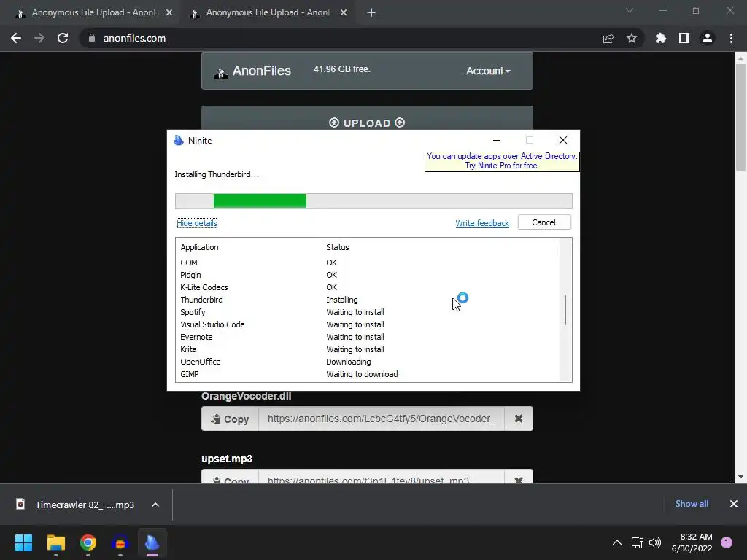Select the GOM row
This screenshot has height=560, width=747.
pos(367,262)
